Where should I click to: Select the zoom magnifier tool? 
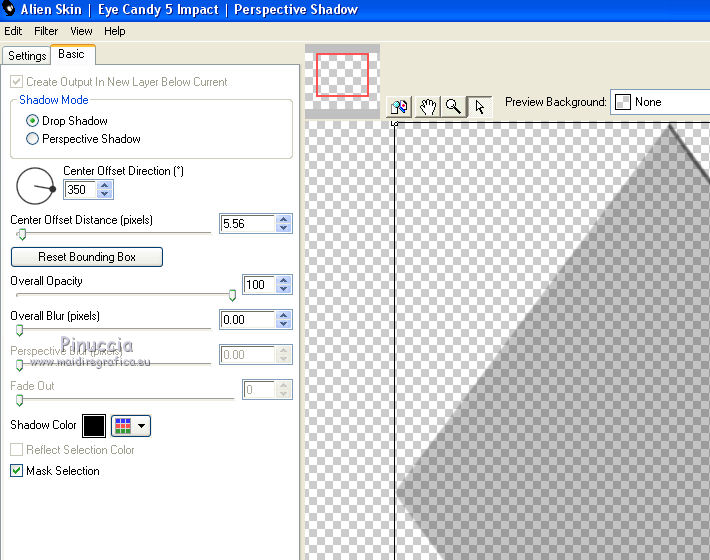[453, 107]
